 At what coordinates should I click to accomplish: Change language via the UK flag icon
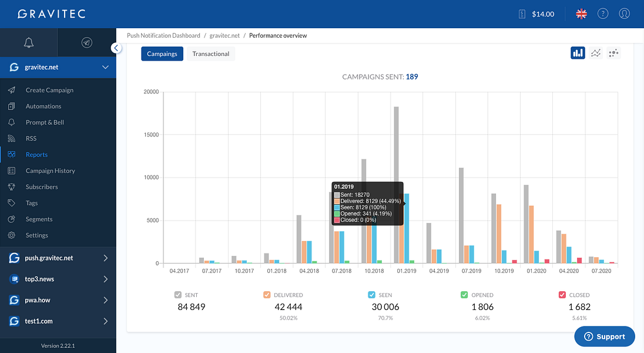[x=581, y=14]
